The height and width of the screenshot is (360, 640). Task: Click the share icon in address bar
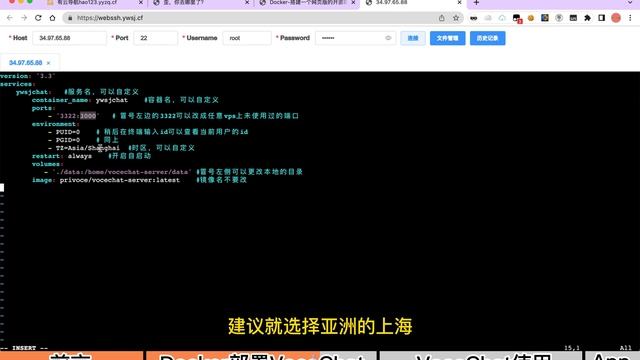[442, 18]
